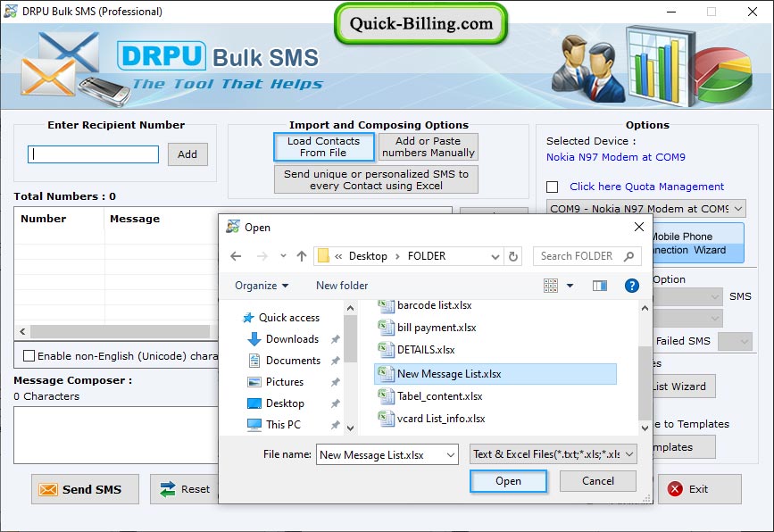774x532 pixels.
Task: Click Excel icon of vcard List_info.xlsx
Action: pyautogui.click(x=386, y=419)
